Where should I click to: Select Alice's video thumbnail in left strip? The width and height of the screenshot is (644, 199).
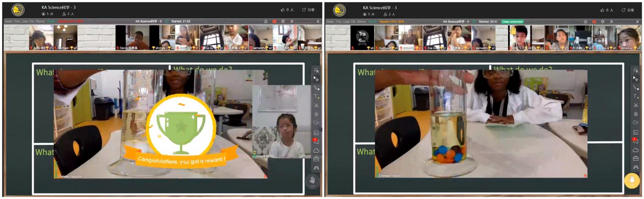coord(41,38)
